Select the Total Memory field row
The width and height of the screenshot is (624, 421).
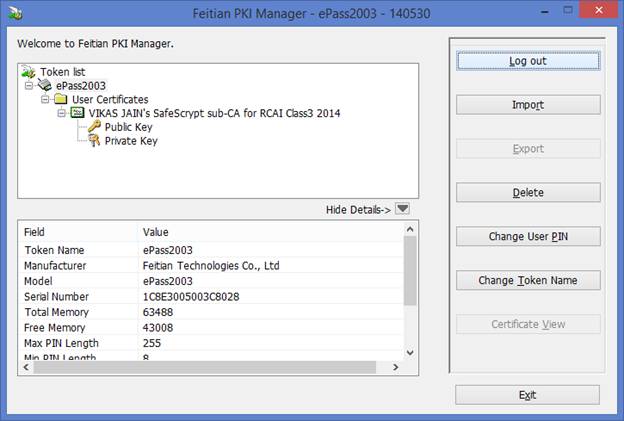pyautogui.click(x=211, y=312)
